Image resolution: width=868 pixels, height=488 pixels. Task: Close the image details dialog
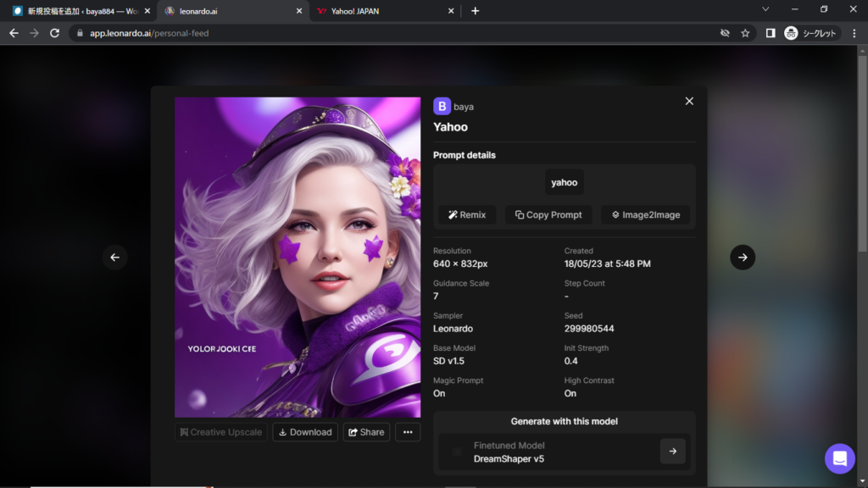[x=689, y=101]
